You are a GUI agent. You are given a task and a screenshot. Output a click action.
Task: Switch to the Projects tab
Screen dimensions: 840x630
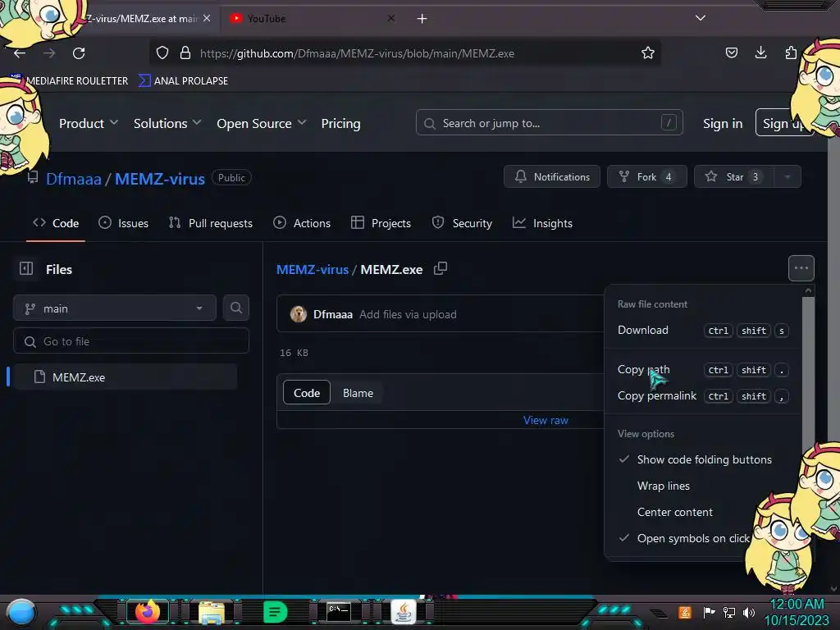[x=381, y=223]
